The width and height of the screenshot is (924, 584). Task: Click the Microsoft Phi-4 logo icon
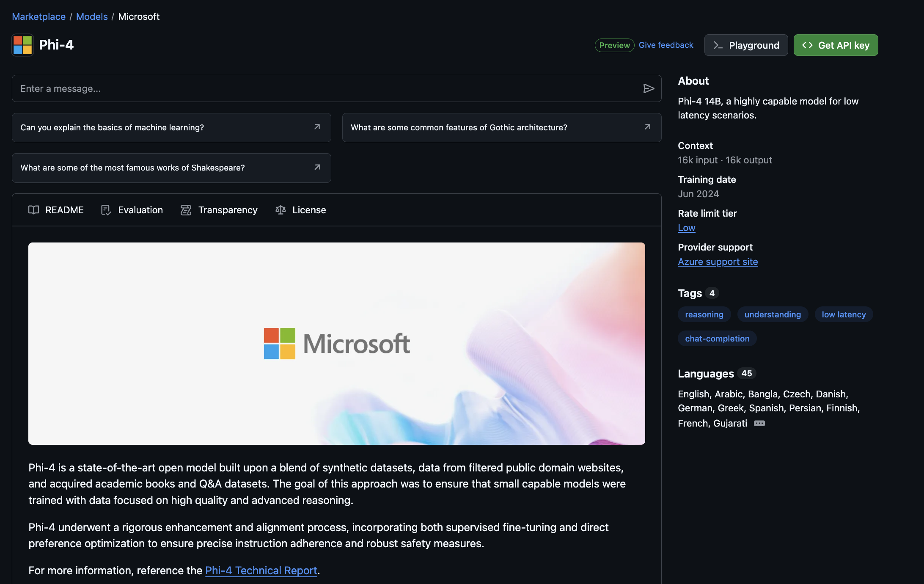tap(22, 45)
